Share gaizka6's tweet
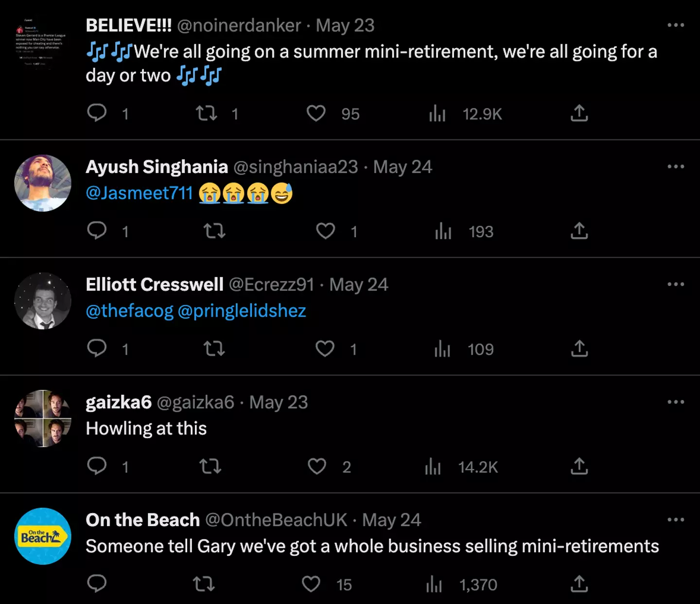The width and height of the screenshot is (700, 604). coord(579,466)
